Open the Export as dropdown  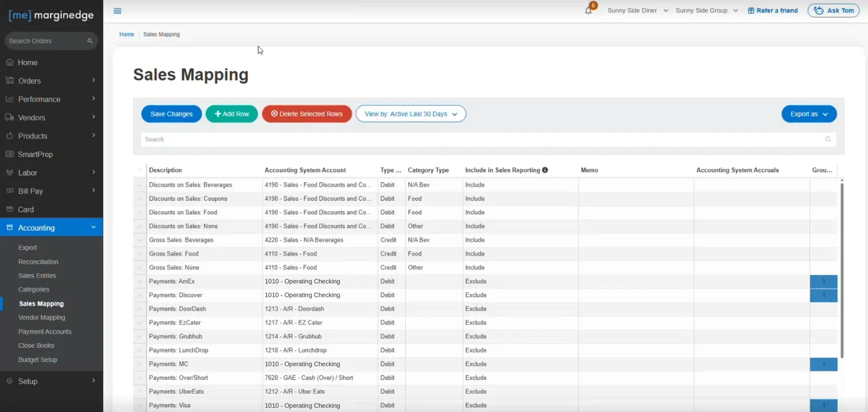809,114
